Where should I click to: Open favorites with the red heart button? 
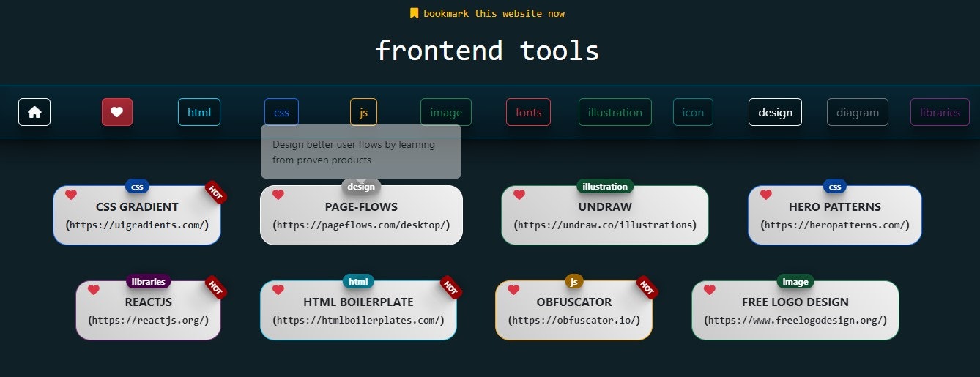[117, 112]
